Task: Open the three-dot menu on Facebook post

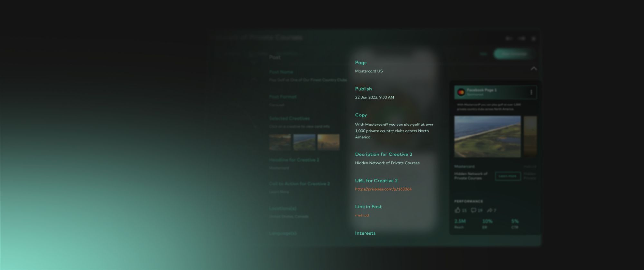Action: tap(531, 93)
